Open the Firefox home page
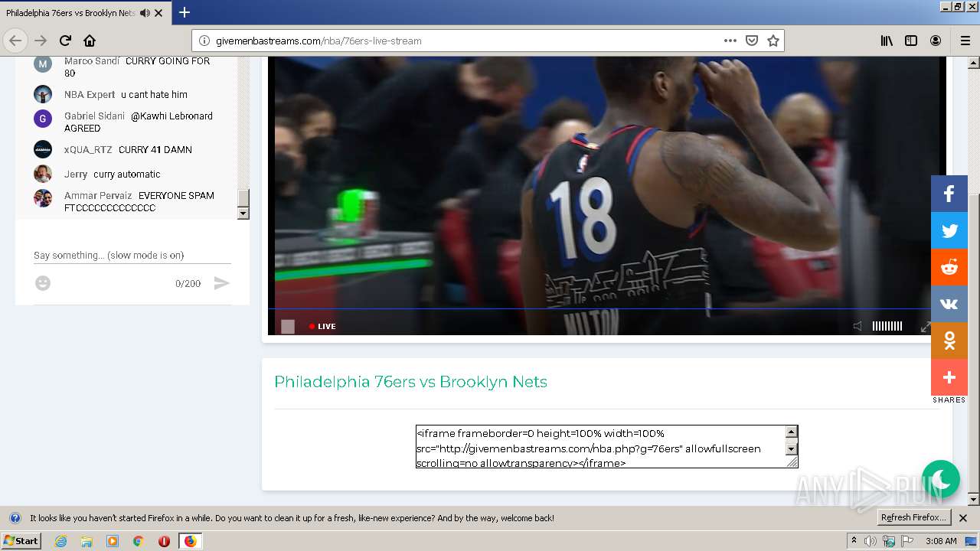The height and width of the screenshot is (551, 980). pyautogui.click(x=90, y=41)
